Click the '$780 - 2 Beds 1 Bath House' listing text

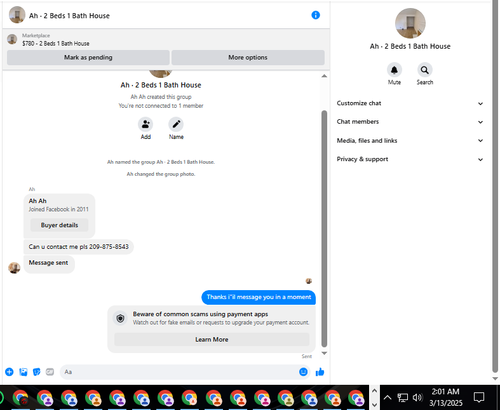56,44
